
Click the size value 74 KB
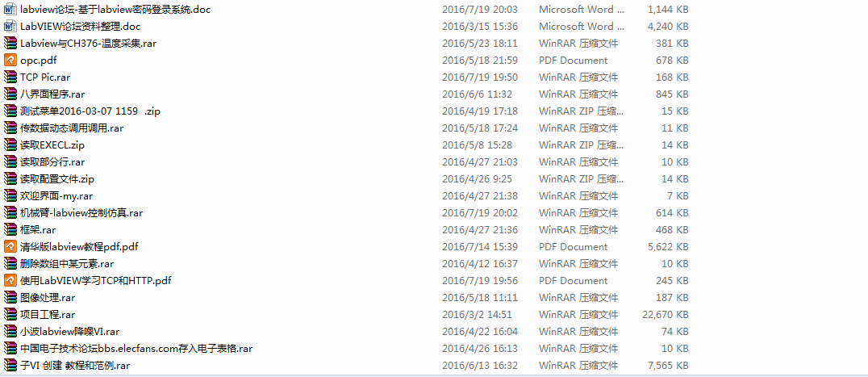(x=675, y=332)
